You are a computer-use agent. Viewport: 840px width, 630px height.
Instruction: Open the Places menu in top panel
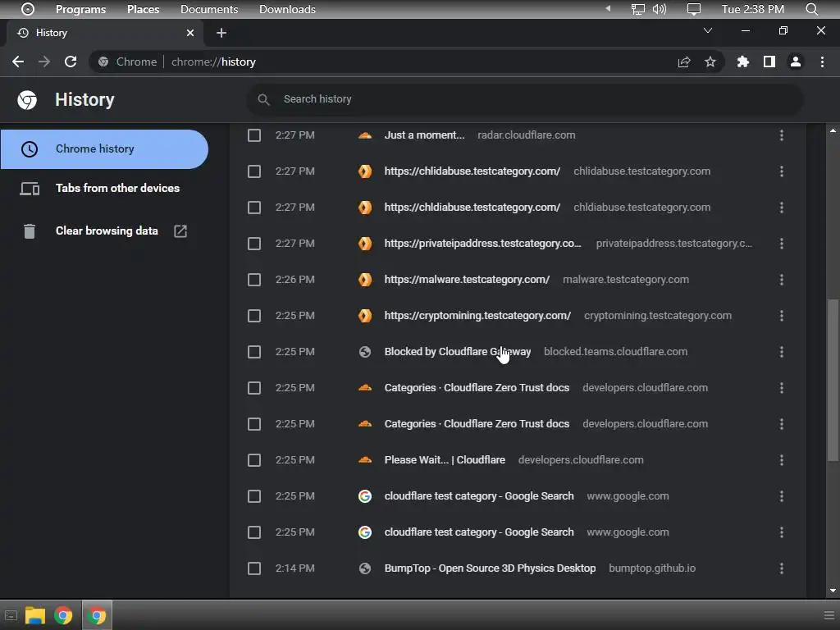tap(143, 9)
